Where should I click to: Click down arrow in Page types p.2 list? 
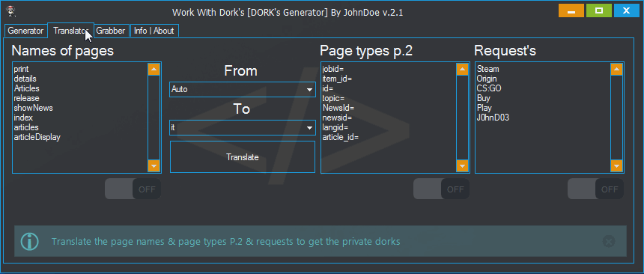tap(462, 166)
